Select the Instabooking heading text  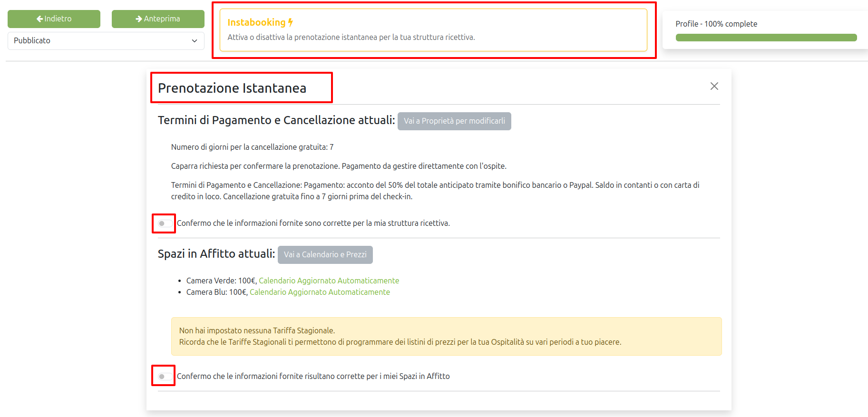tap(256, 22)
